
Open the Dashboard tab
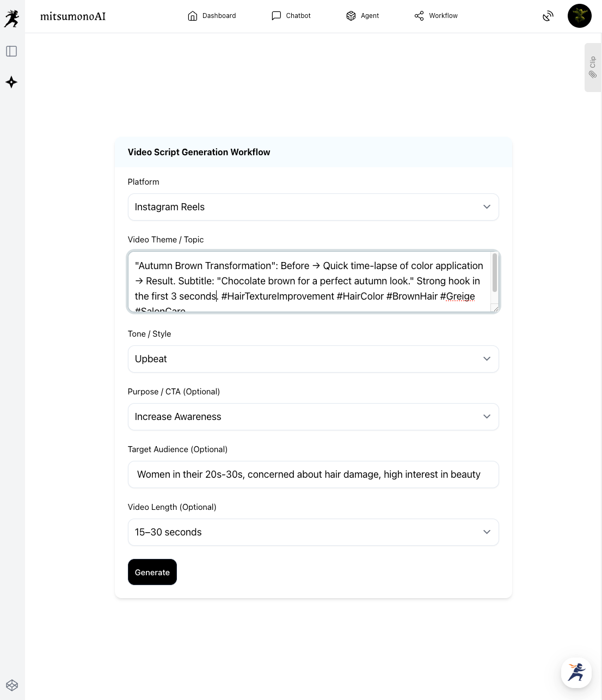pyautogui.click(x=212, y=16)
